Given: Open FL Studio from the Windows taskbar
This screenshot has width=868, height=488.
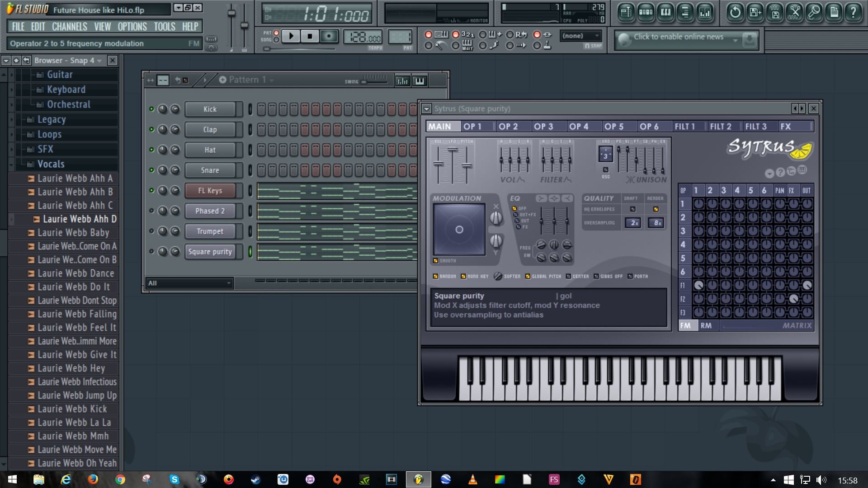Looking at the screenshot, I should pos(419,479).
